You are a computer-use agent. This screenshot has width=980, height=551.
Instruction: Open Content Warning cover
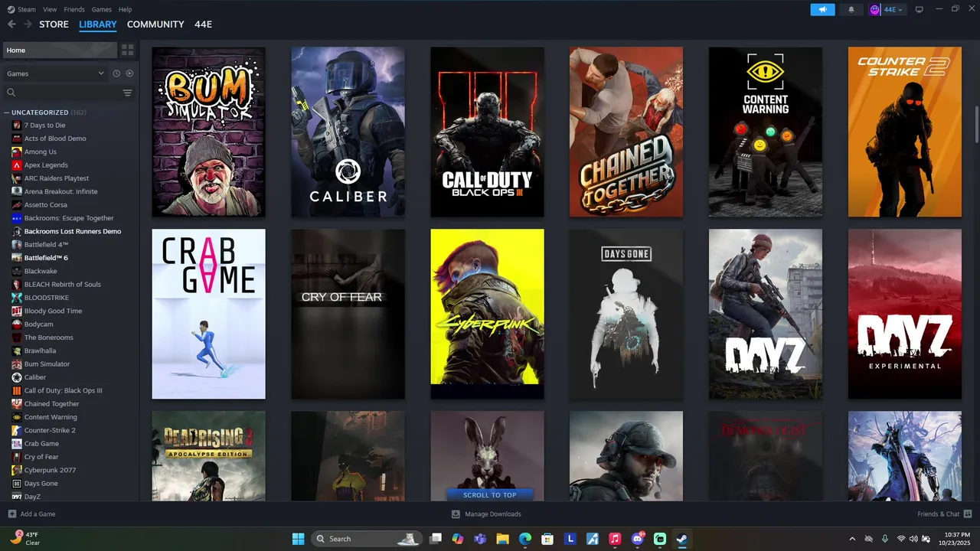pos(766,132)
